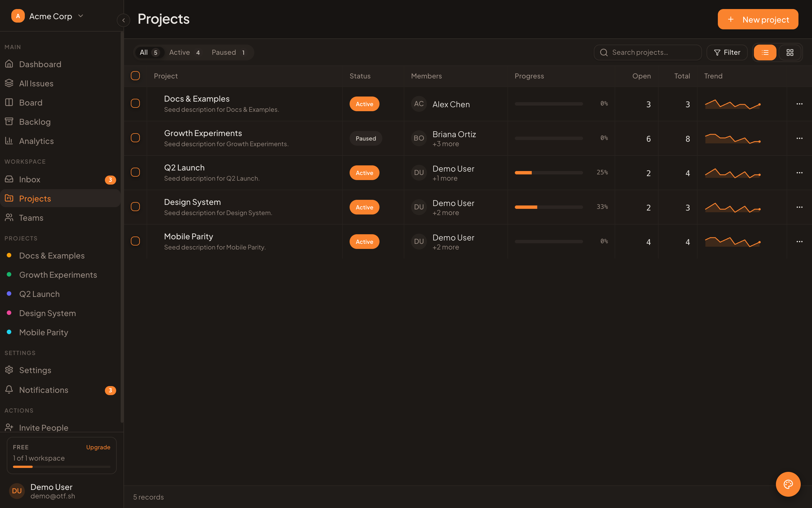Image resolution: width=812 pixels, height=508 pixels.
Task: Open the Filter dropdown
Action: point(727,52)
